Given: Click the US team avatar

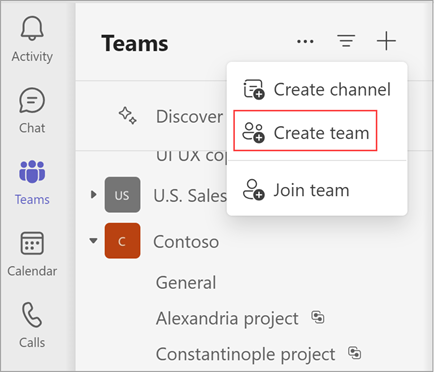Looking at the screenshot, I should (122, 195).
